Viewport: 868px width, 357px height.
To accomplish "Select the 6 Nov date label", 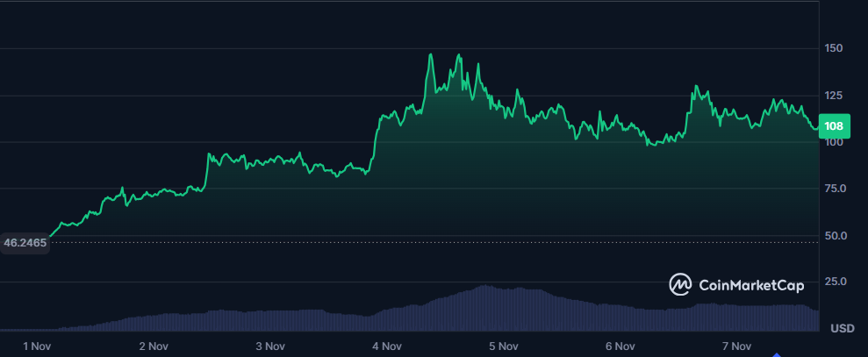I will 621,346.
